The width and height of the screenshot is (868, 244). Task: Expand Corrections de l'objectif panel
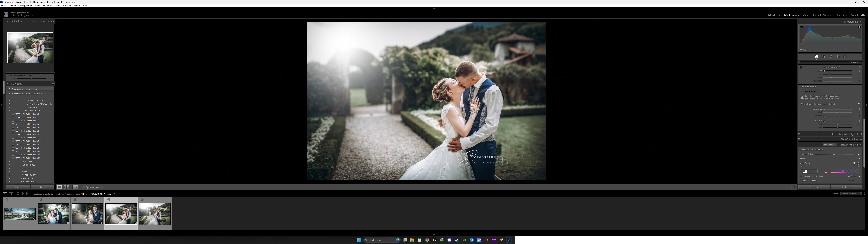(845, 134)
